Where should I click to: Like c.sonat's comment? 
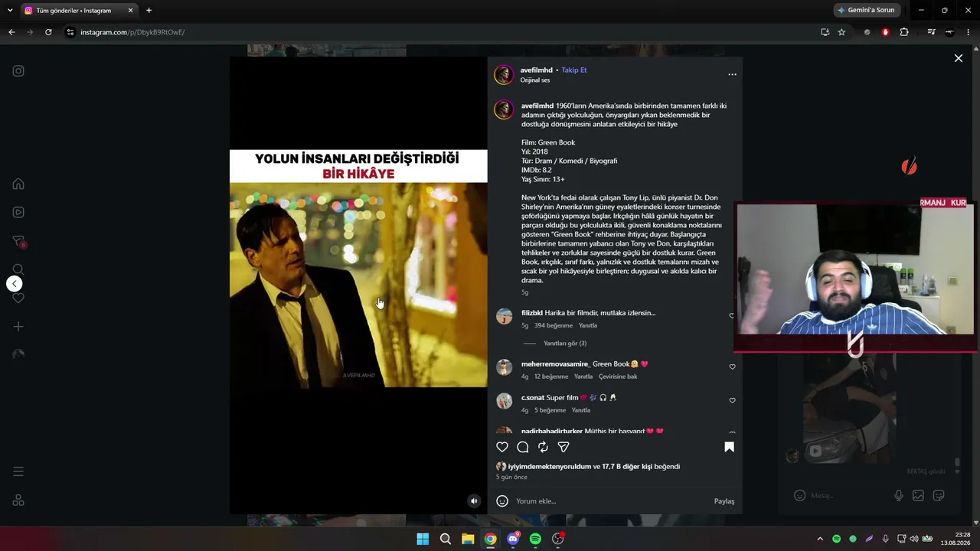click(x=732, y=400)
